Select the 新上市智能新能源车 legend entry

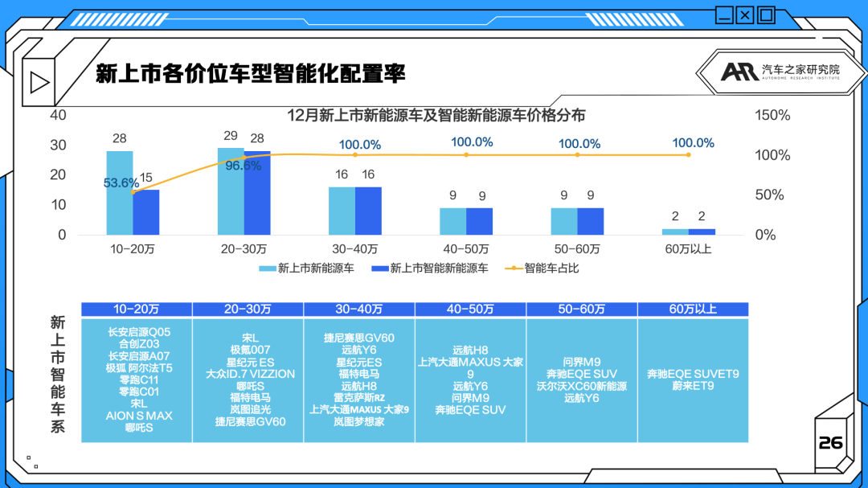(x=430, y=269)
